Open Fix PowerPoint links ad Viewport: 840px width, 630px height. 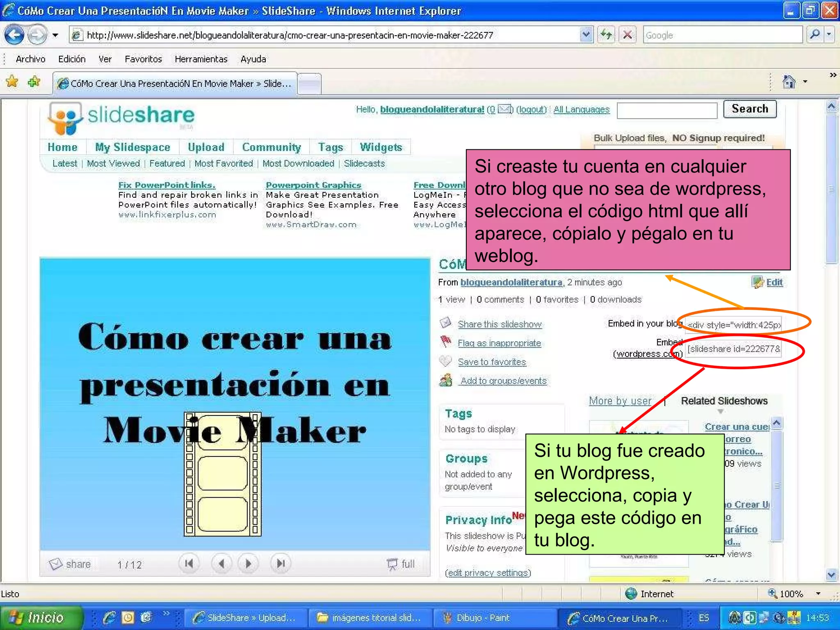(167, 185)
